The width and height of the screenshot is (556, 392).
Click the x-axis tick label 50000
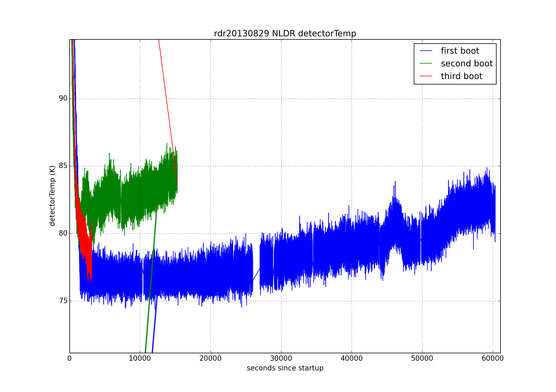click(422, 358)
